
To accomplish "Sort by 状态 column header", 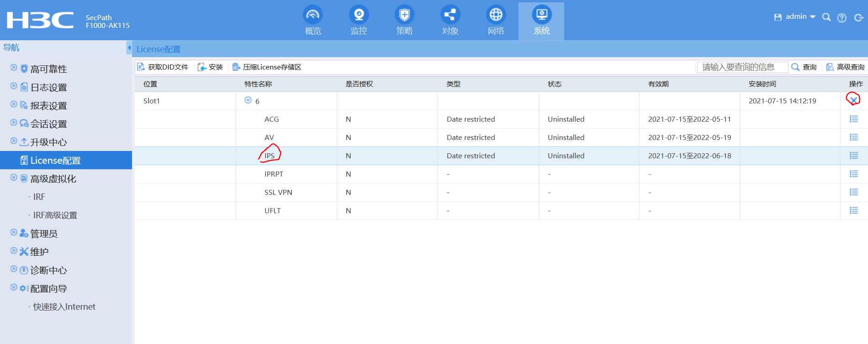I will 555,84.
